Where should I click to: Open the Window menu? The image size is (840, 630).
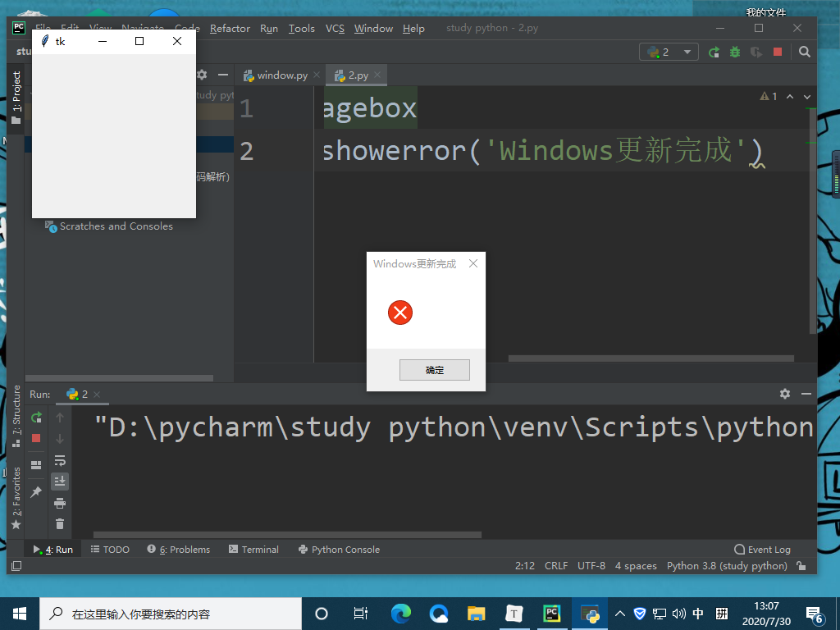coord(373,29)
